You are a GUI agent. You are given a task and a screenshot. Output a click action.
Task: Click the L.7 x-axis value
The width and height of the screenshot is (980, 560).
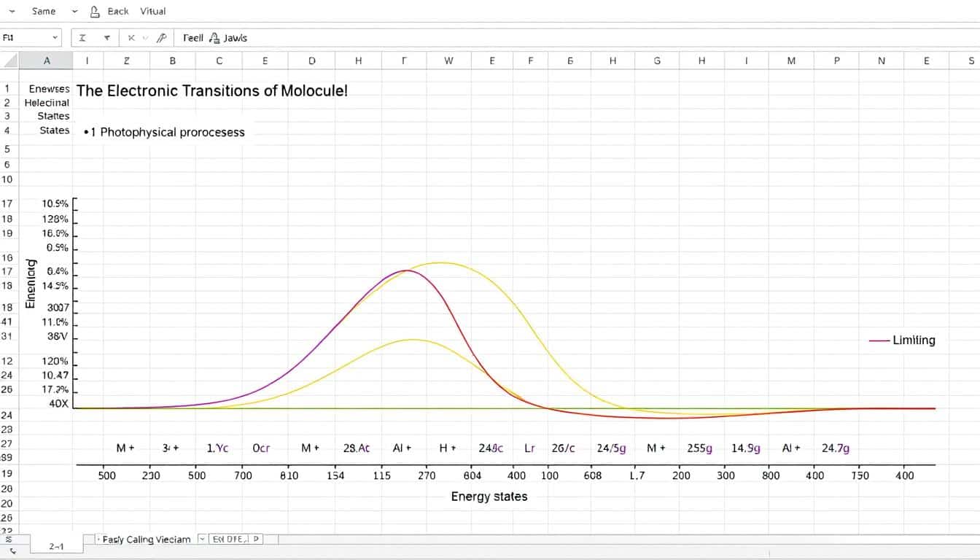click(x=637, y=475)
